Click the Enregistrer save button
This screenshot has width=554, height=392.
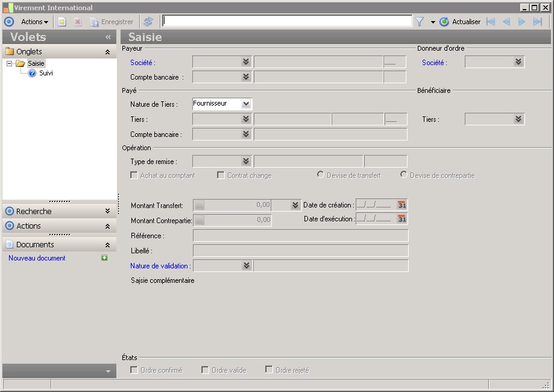[x=112, y=22]
